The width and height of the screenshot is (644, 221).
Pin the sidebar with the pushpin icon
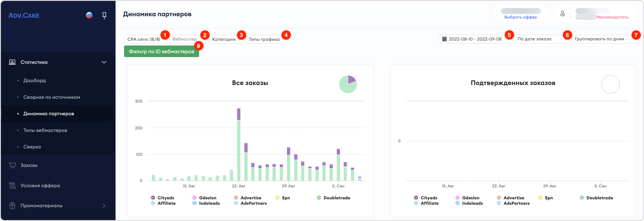pyautogui.click(x=104, y=16)
